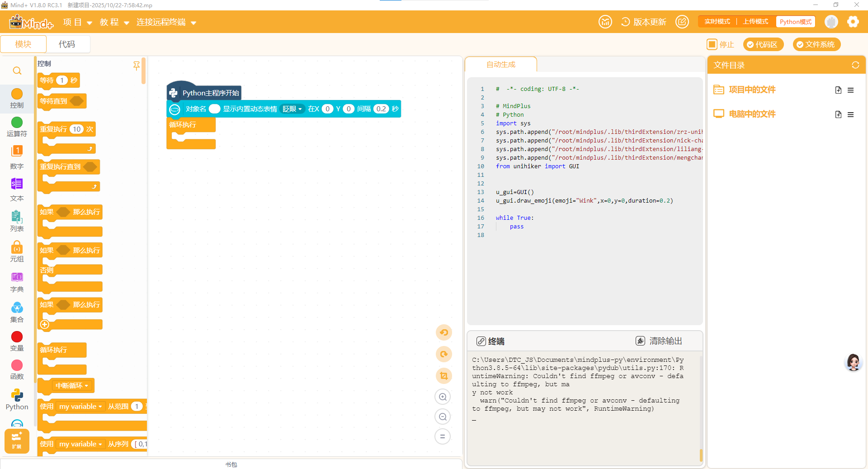Open the 项目 menu dropdown
Screen dimensions: 868x469
tap(77, 22)
